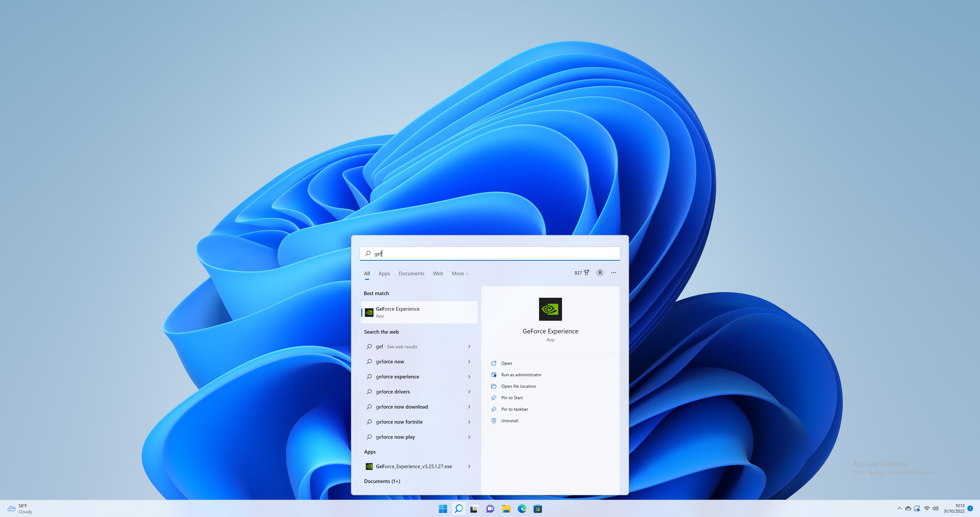Expand arrow next to 'geforce now play'
The height and width of the screenshot is (517, 980).
click(469, 437)
